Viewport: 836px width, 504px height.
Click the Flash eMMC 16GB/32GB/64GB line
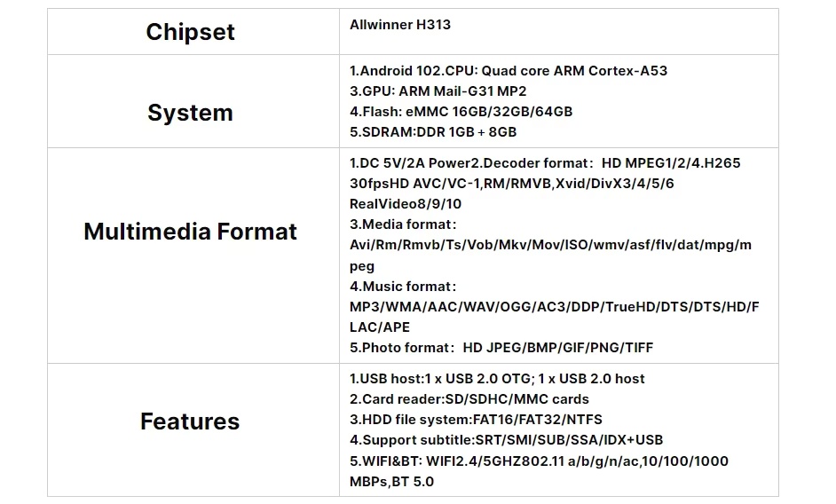click(461, 112)
